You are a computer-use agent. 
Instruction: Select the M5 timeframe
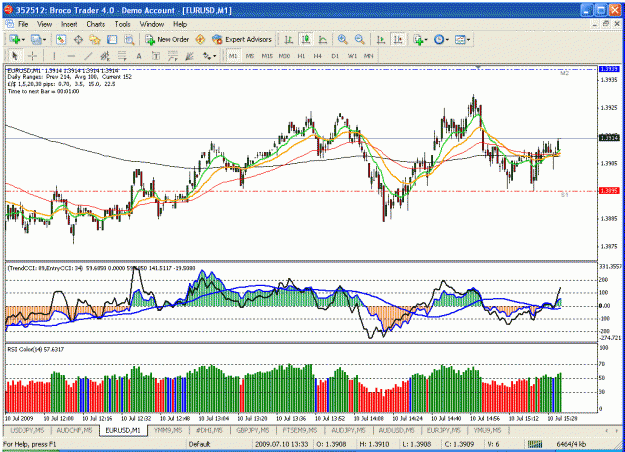coord(250,56)
